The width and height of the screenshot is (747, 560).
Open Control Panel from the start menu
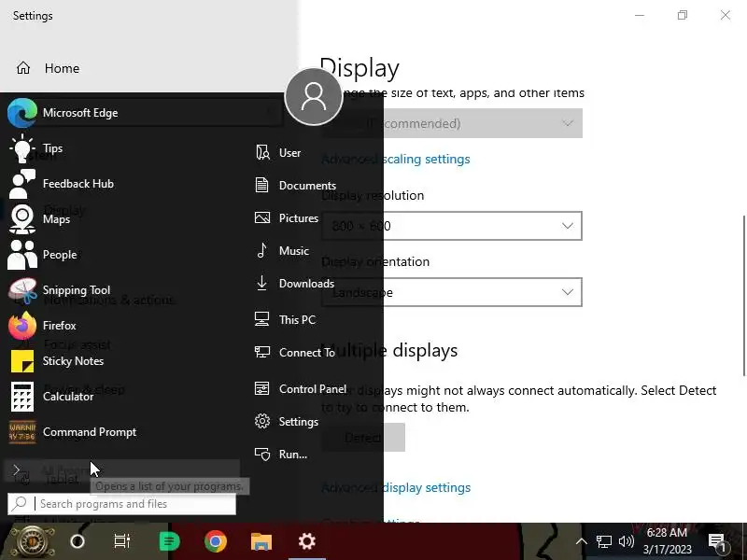coord(301,389)
